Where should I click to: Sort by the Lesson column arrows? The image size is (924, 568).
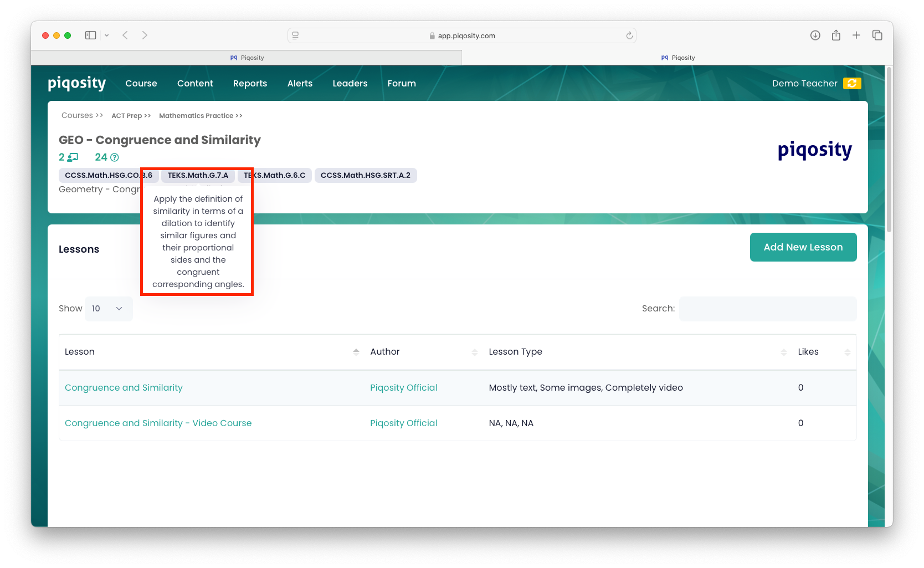pyautogui.click(x=356, y=352)
